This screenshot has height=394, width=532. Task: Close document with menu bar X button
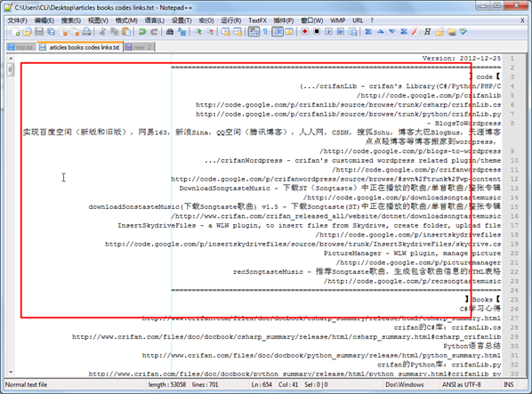coord(522,20)
